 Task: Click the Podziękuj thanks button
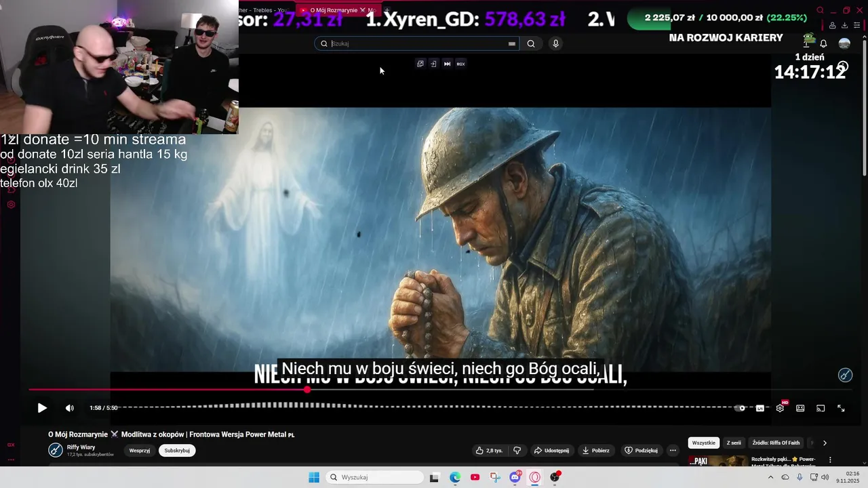tap(641, 451)
